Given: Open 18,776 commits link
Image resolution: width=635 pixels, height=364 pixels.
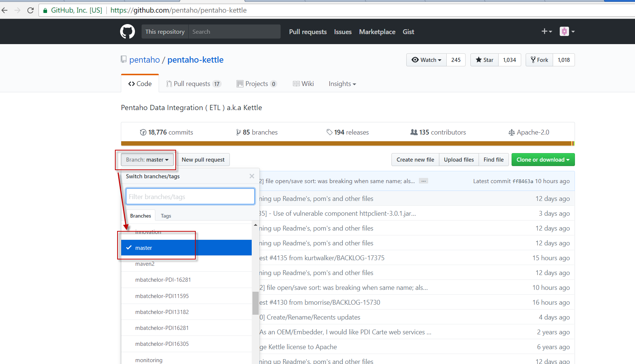Looking at the screenshot, I should (166, 132).
